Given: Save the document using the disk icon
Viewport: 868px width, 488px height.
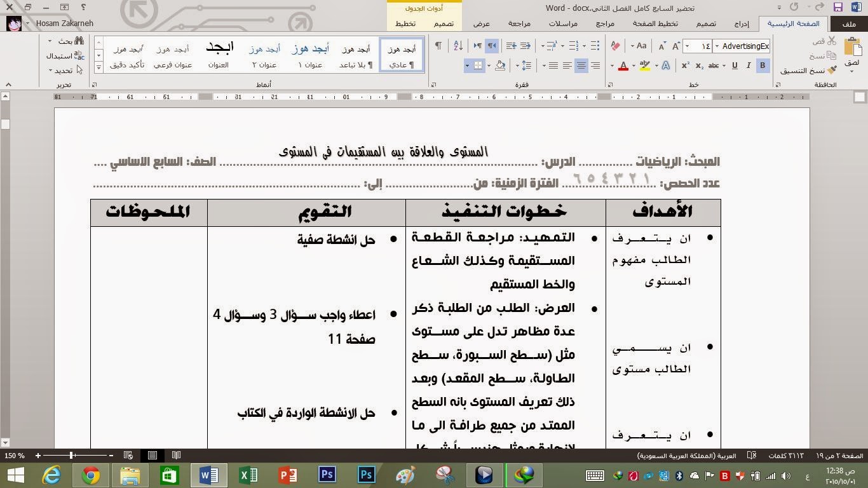Looking at the screenshot, I should point(838,7).
